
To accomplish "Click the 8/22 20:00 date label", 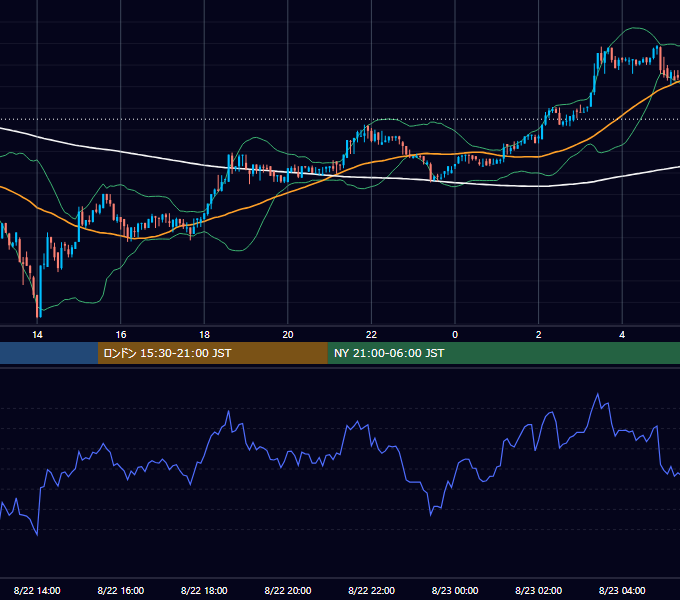I will click(x=288, y=590).
